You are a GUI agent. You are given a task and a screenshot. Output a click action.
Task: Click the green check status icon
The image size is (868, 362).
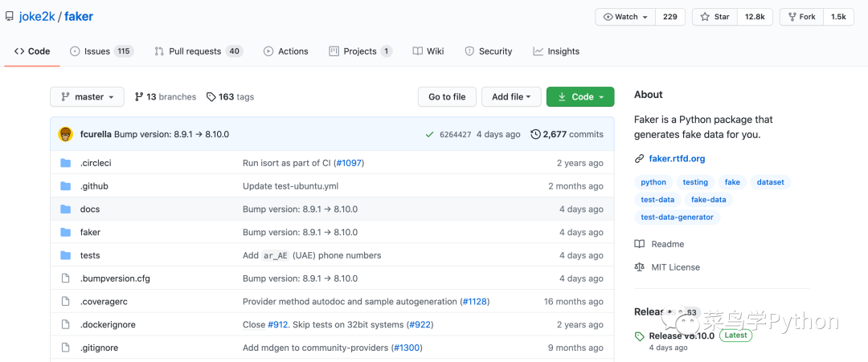429,134
